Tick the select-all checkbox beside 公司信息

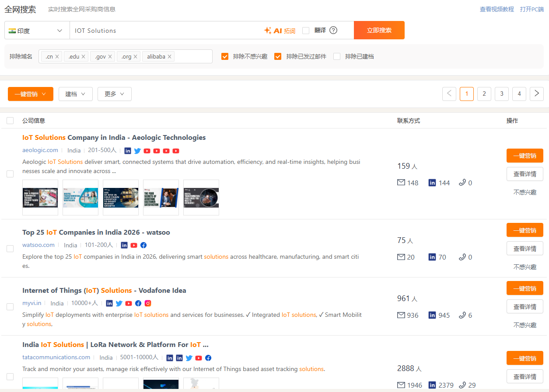point(10,121)
